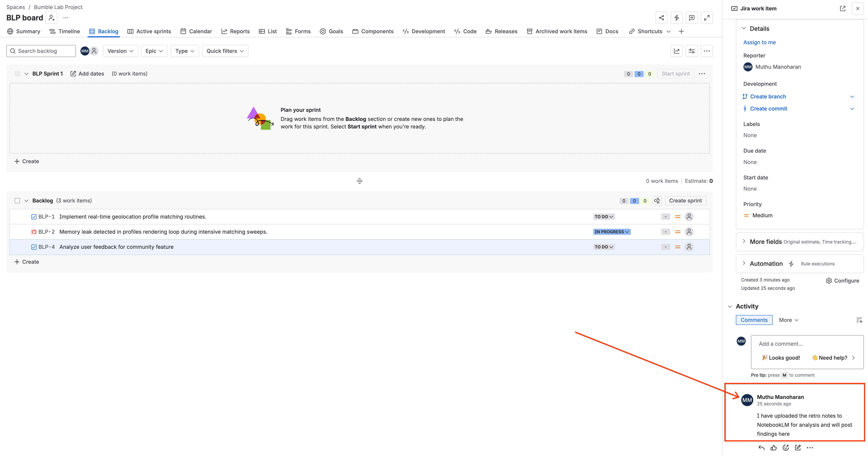Click add people icon next to BLP board

52,18
